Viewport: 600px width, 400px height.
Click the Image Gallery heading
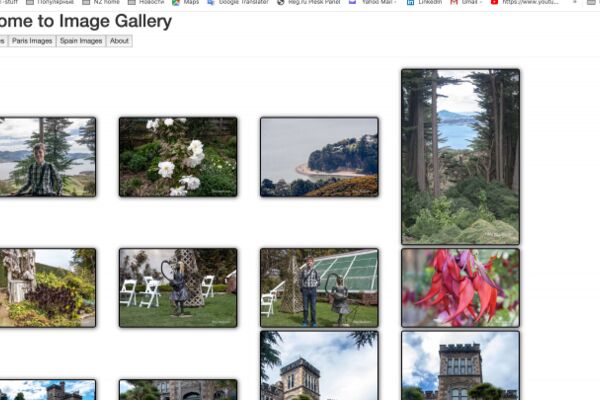pyautogui.click(x=86, y=21)
